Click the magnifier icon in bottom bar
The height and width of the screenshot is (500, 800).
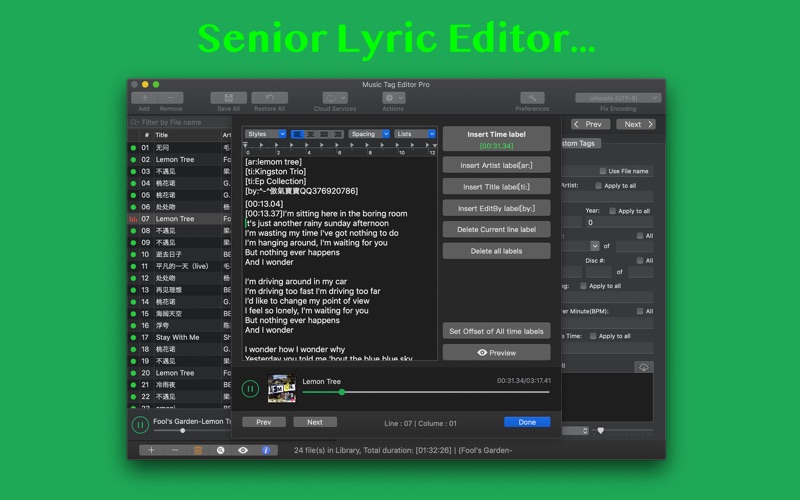[221, 450]
